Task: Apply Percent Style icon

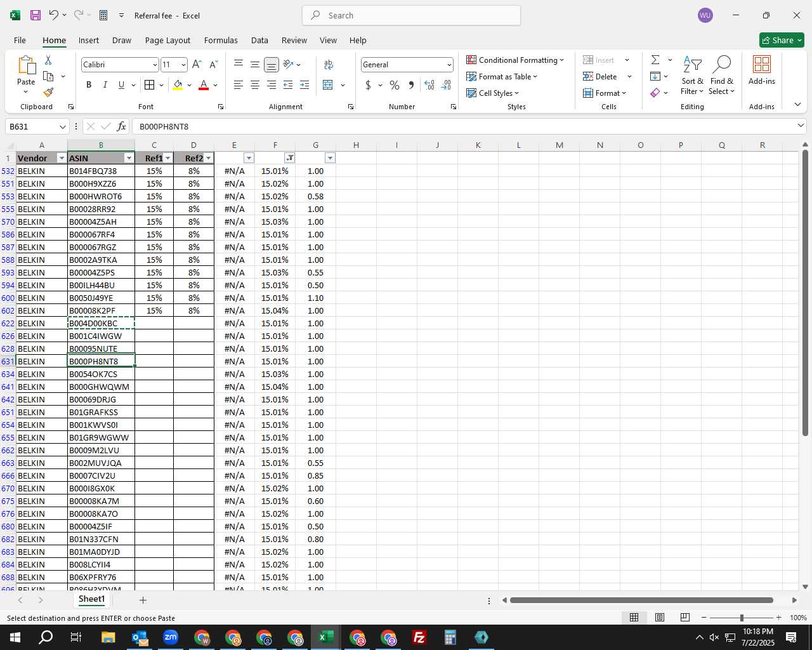Action: pos(395,85)
